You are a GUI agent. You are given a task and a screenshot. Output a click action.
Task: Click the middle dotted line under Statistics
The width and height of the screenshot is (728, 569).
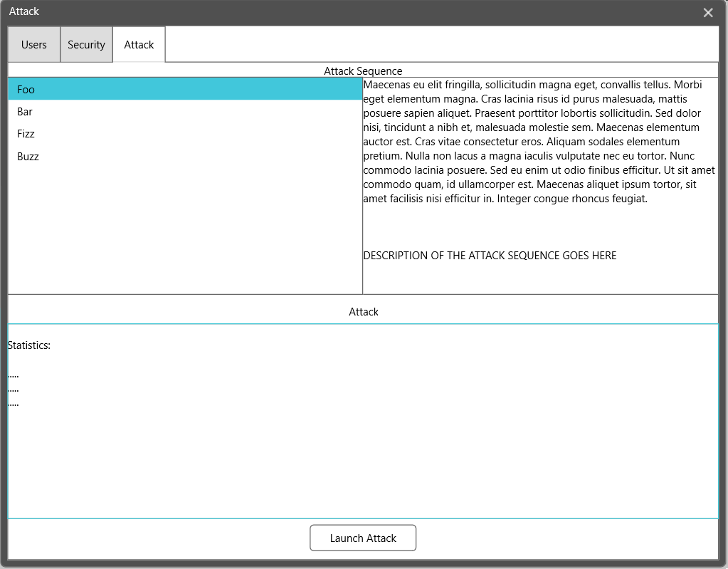(x=14, y=390)
